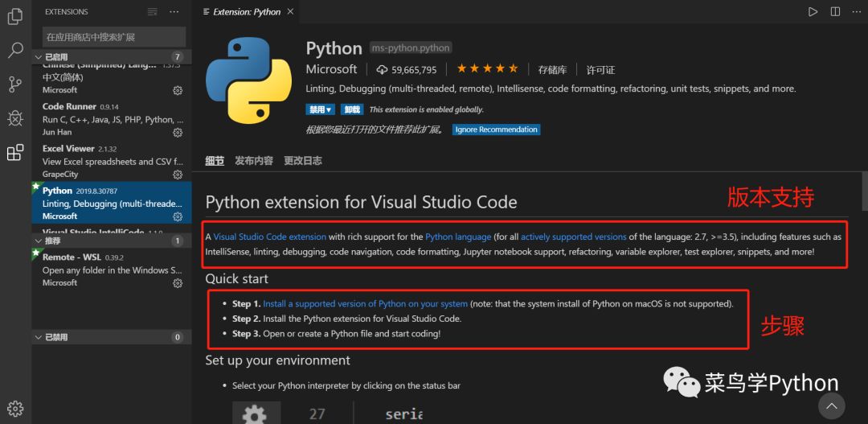The height and width of the screenshot is (424, 868).
Task: Open the Source Control view
Action: tap(15, 84)
